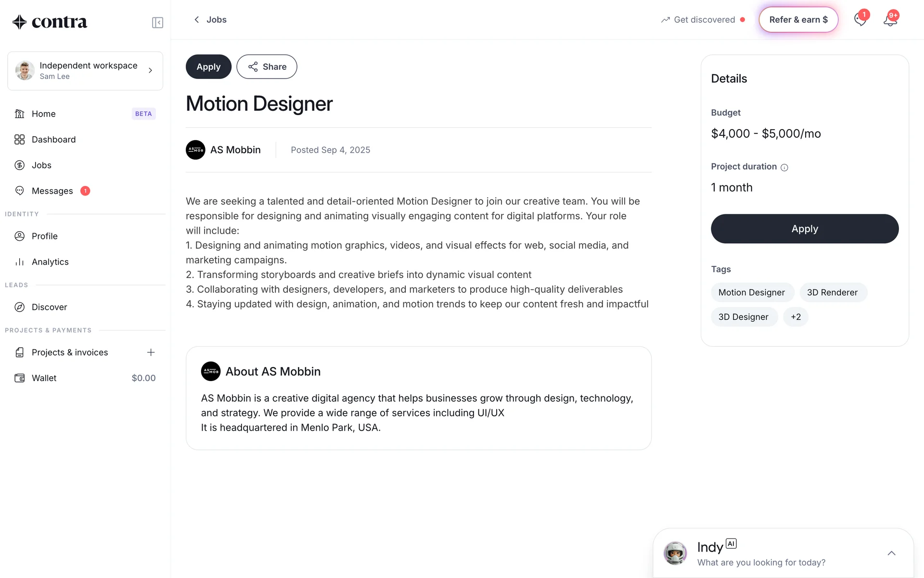Open Discover in the sidebar

coord(49,307)
